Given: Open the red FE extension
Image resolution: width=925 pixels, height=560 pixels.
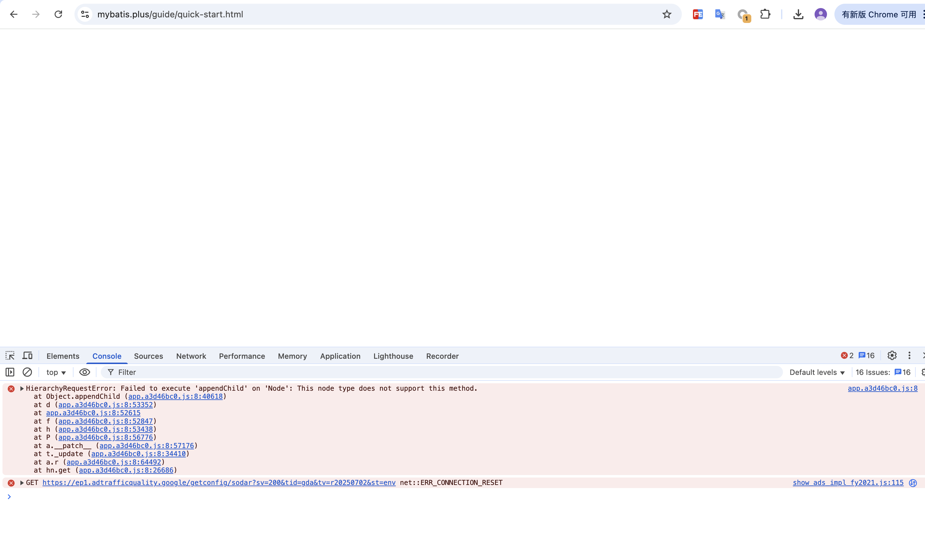Looking at the screenshot, I should point(698,14).
